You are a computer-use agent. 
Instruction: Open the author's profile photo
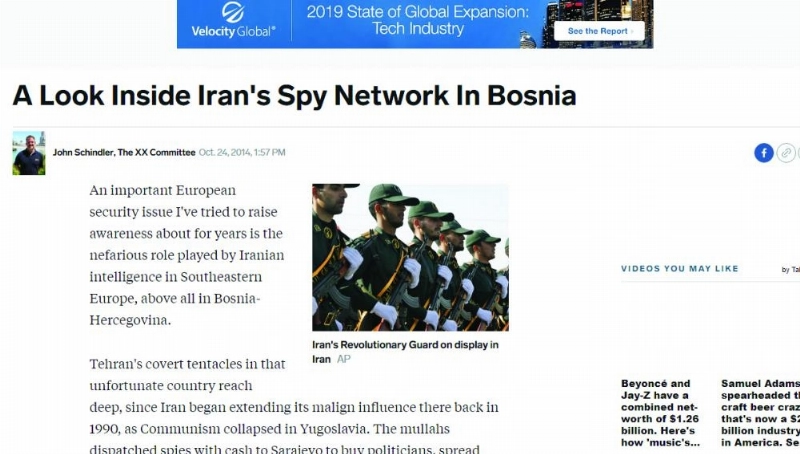pyautogui.click(x=29, y=153)
